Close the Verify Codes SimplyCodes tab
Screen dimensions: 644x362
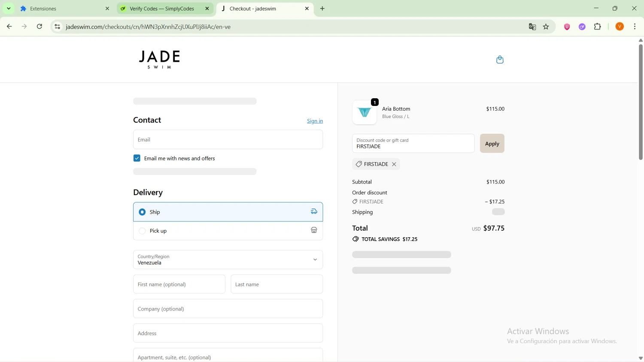click(207, 9)
